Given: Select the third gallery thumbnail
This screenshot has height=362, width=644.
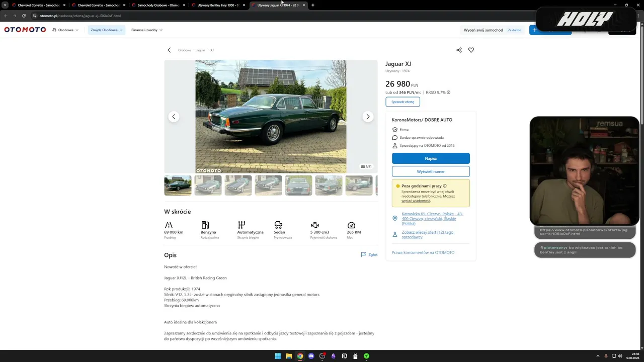Looking at the screenshot, I should pos(238,186).
